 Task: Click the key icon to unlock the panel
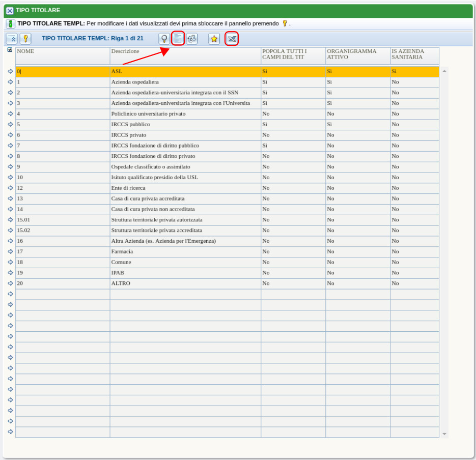[25, 39]
